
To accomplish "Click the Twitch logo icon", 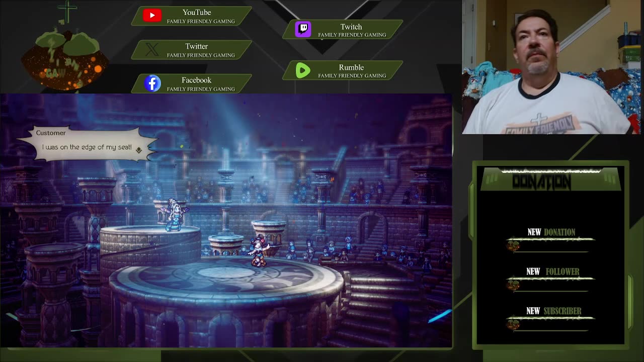I will click(303, 29).
